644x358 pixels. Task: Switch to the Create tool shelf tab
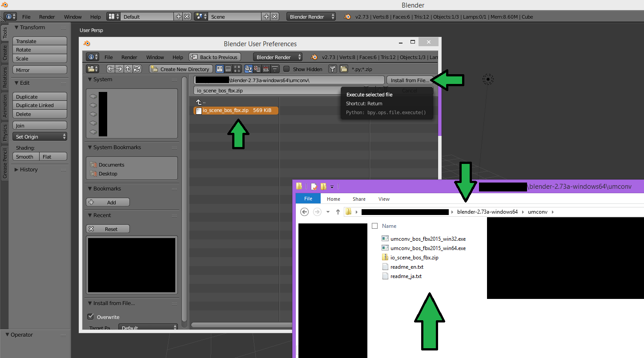tap(5, 52)
